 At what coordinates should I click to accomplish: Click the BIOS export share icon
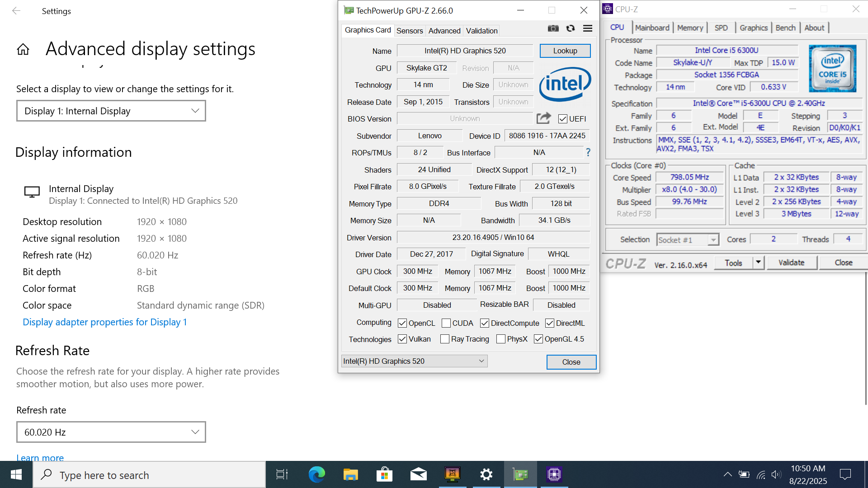tap(543, 118)
